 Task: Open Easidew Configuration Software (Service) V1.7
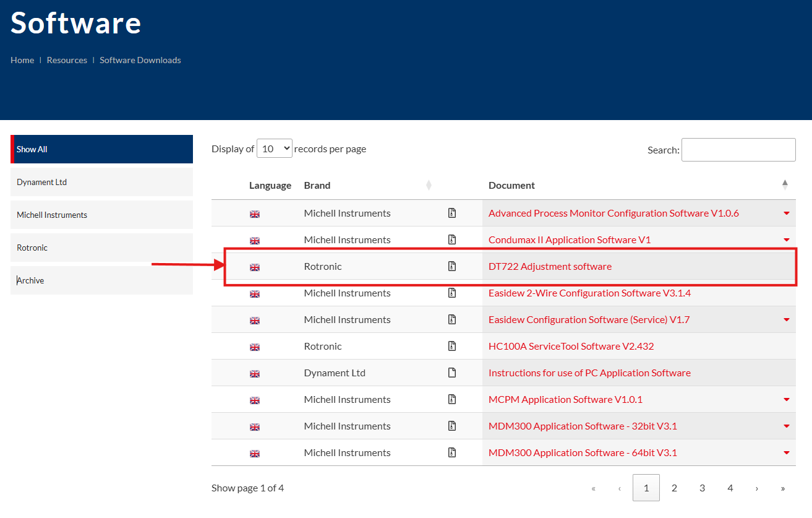[589, 319]
